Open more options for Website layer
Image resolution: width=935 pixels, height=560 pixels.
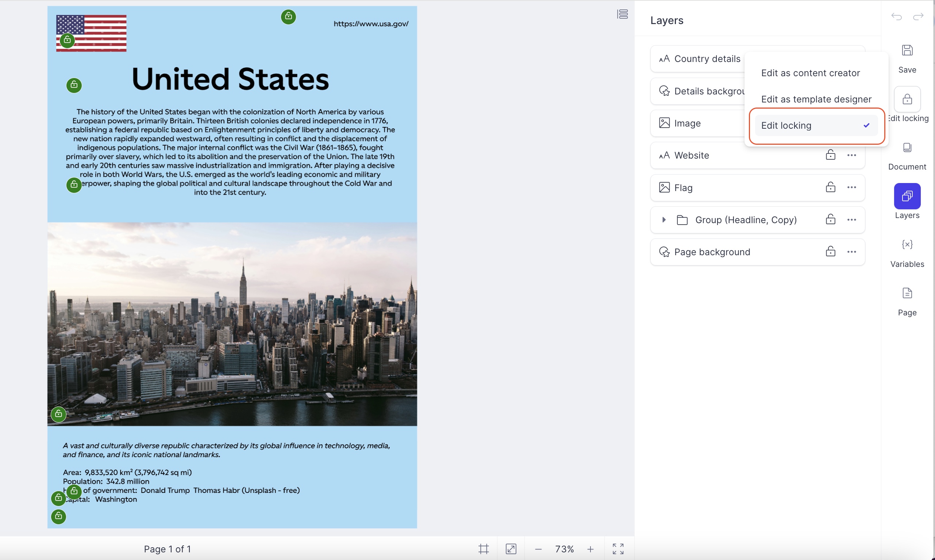click(851, 155)
